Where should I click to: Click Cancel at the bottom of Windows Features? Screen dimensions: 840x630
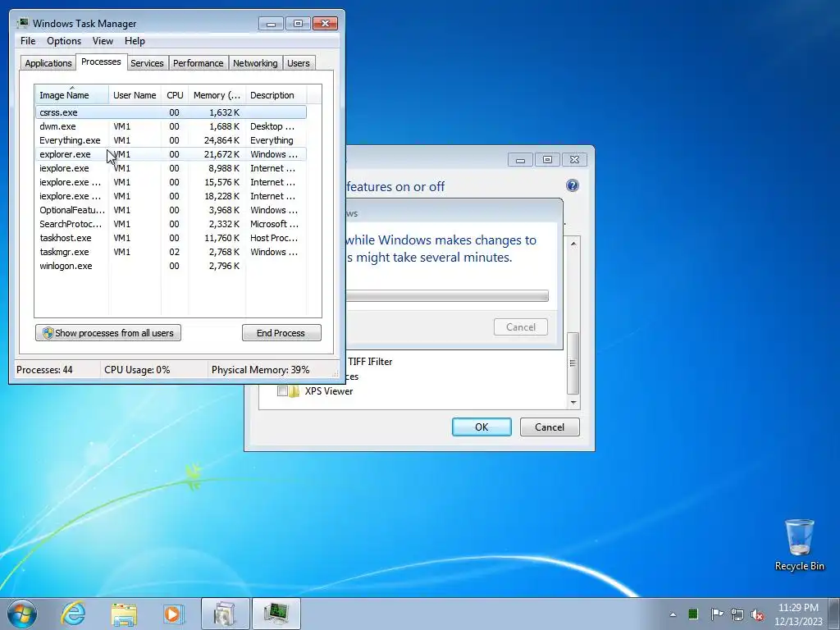coord(550,427)
